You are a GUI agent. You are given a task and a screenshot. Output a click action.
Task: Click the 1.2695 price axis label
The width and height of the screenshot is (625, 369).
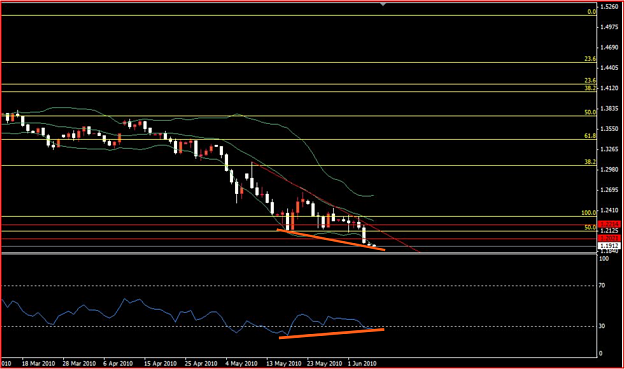coord(609,190)
